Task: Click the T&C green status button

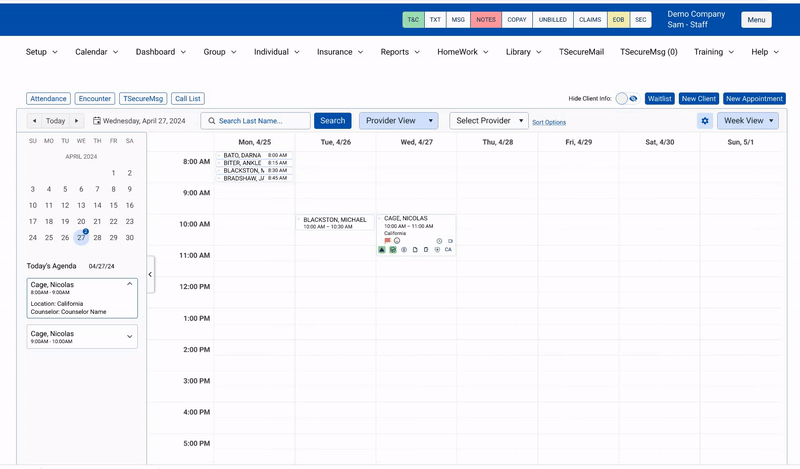Action: click(413, 20)
